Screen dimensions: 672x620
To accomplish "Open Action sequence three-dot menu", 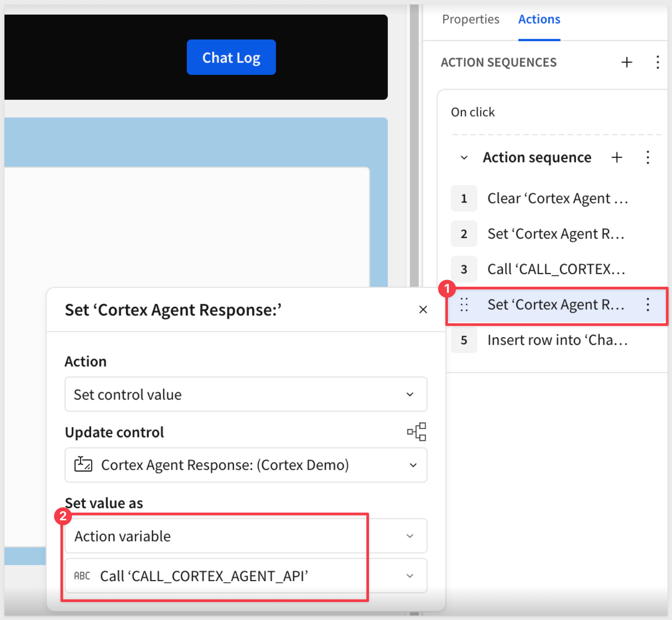I will tap(647, 157).
